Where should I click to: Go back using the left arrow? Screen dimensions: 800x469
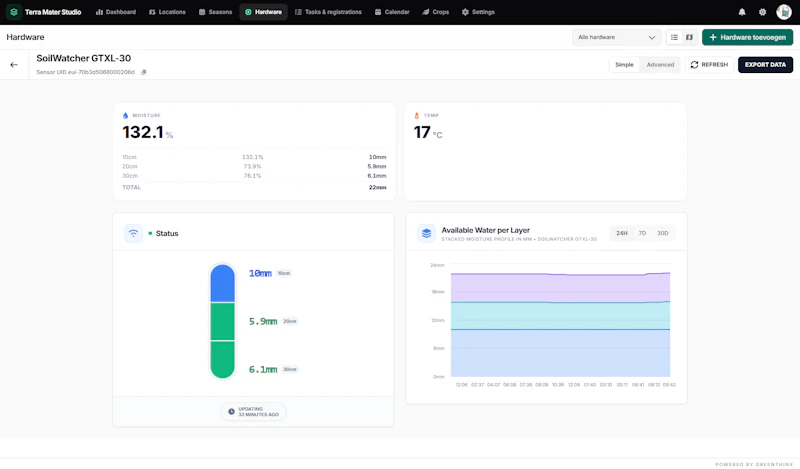coord(14,65)
